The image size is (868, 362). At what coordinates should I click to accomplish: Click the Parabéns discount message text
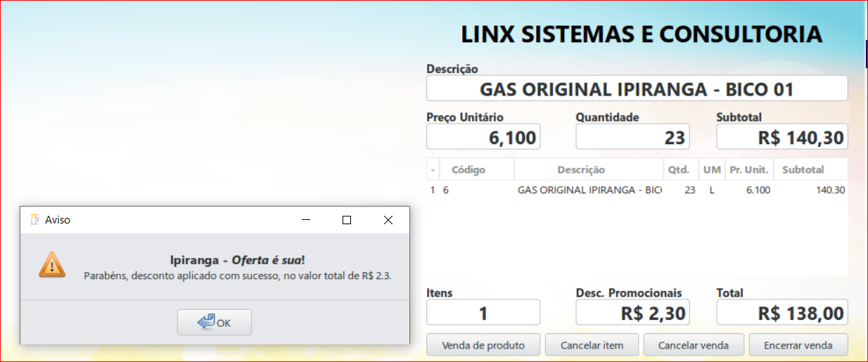(237, 276)
